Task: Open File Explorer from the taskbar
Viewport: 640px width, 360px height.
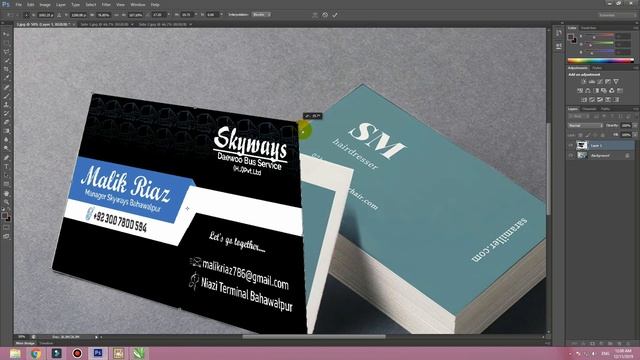Action: [15, 353]
